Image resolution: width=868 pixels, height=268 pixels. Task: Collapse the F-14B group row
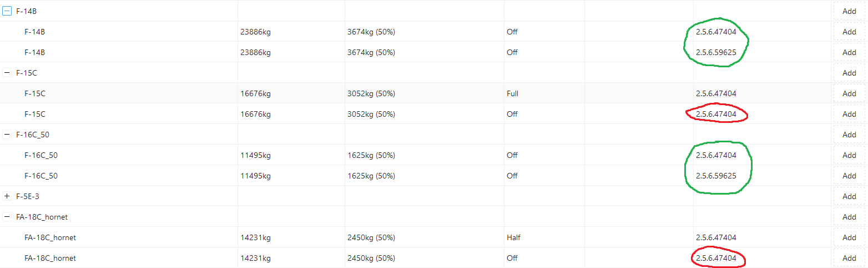pos(7,11)
